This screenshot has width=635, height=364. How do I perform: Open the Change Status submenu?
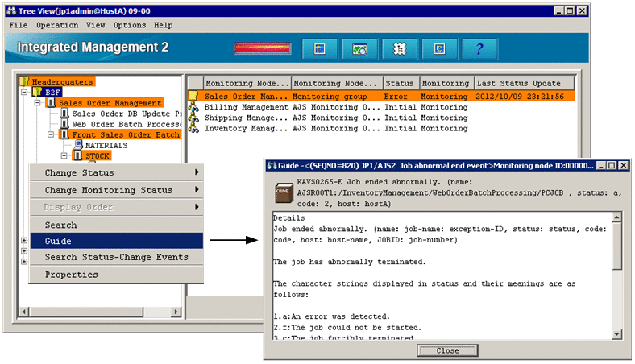point(116,172)
